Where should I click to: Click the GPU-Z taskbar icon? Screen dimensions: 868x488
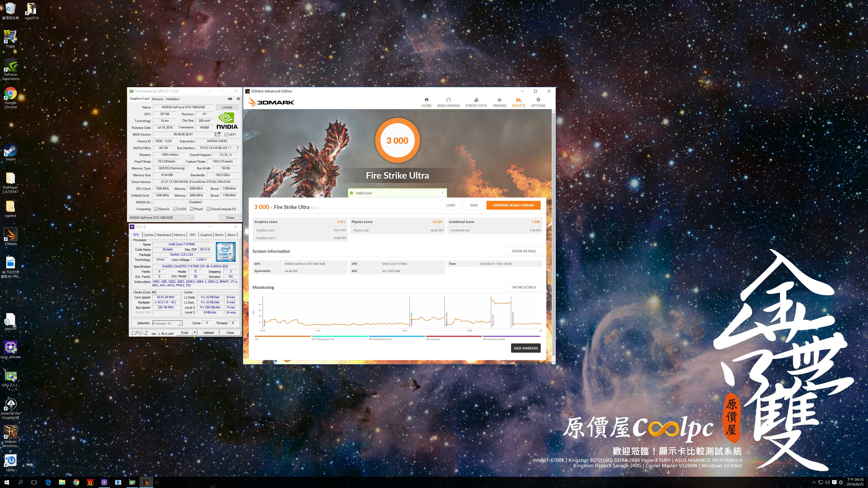132,482
